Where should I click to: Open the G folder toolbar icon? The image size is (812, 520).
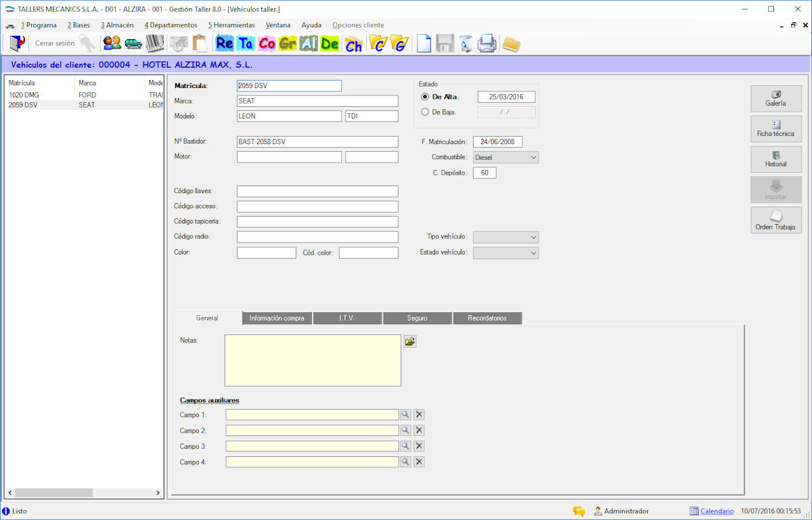400,44
